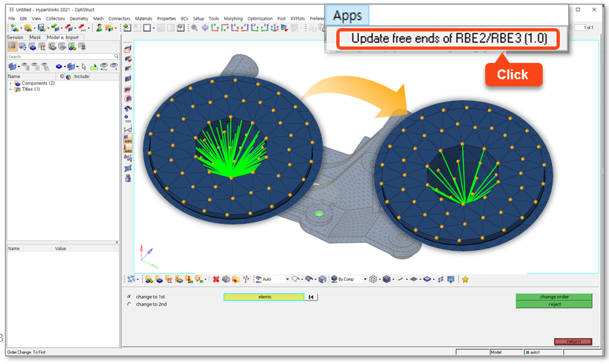This screenshot has height=364, width=609.
Task: Expand the Titles (1) tree node
Action: (10, 90)
